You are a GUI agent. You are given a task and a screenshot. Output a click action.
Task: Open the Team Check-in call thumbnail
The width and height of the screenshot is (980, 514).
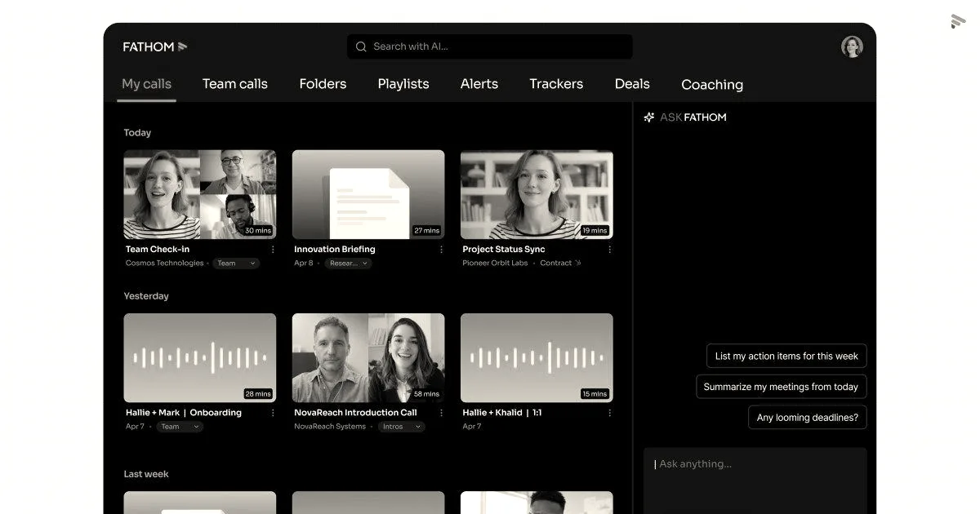200,194
